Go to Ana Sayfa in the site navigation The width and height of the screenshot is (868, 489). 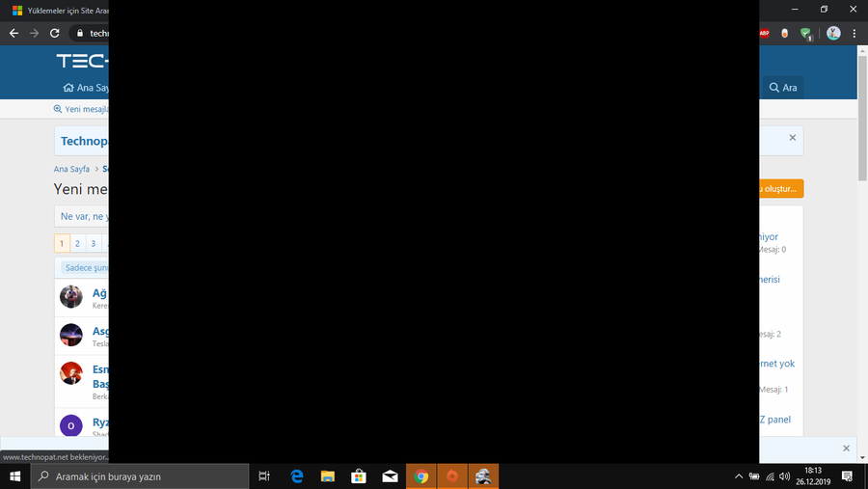(86, 88)
